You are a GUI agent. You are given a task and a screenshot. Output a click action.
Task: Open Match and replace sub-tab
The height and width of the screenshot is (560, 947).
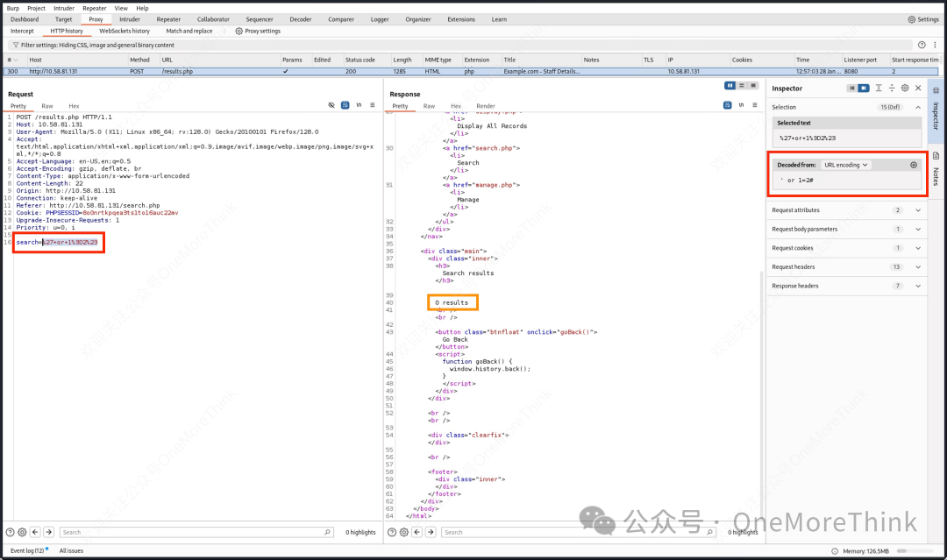[x=189, y=31]
